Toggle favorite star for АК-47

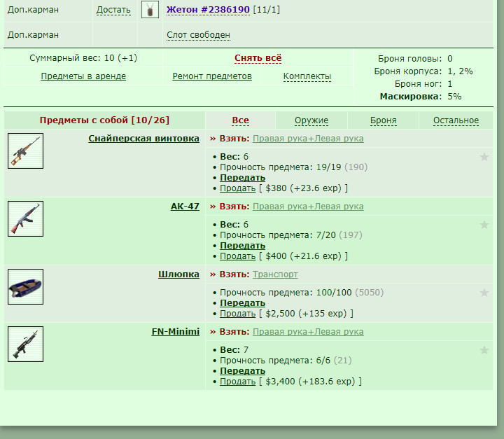tap(484, 225)
